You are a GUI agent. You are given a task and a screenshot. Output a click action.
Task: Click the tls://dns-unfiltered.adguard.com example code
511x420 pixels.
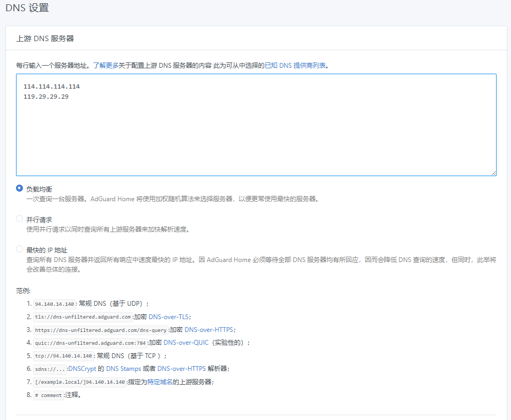click(83, 316)
